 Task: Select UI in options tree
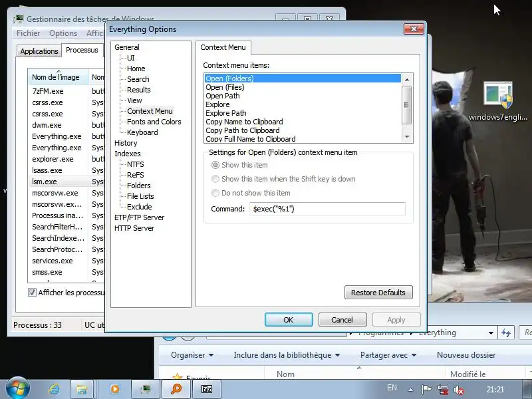130,58
